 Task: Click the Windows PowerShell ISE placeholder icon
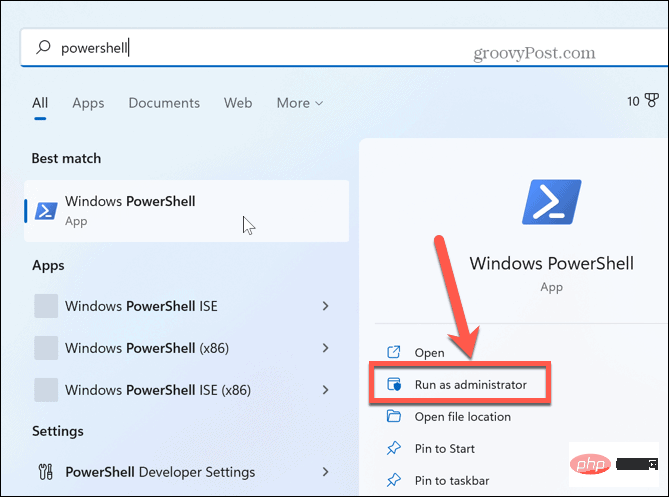(46, 306)
